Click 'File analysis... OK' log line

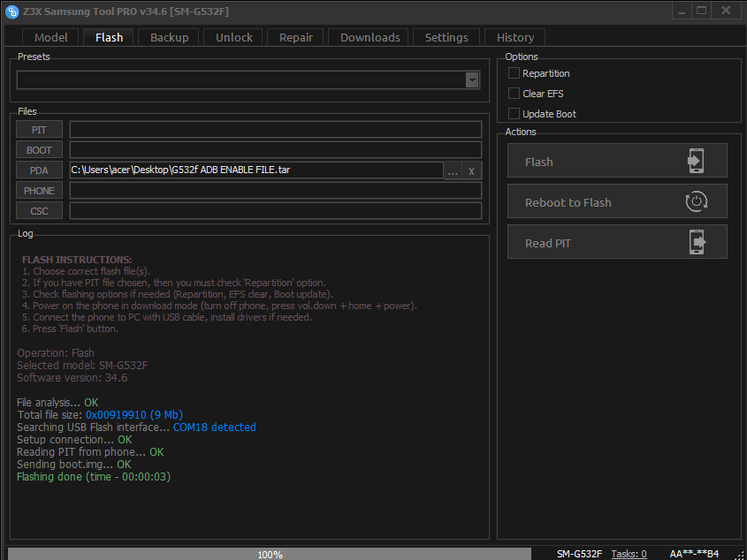point(57,403)
